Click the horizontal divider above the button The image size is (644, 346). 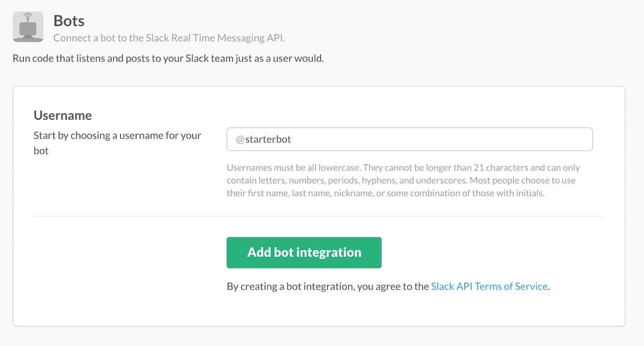click(318, 216)
